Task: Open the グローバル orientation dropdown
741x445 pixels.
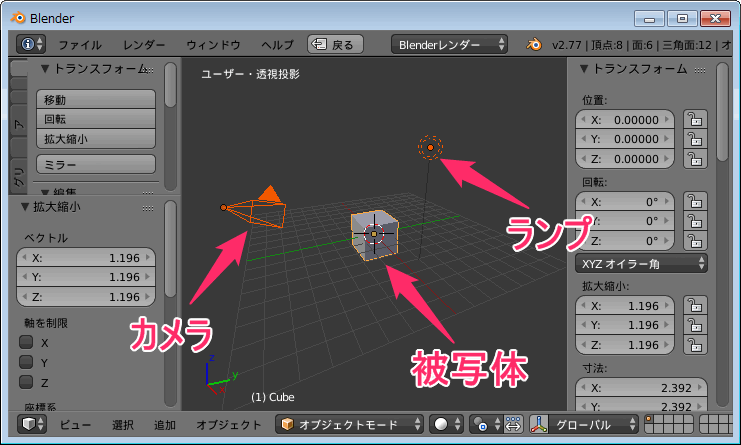Action: click(x=594, y=424)
